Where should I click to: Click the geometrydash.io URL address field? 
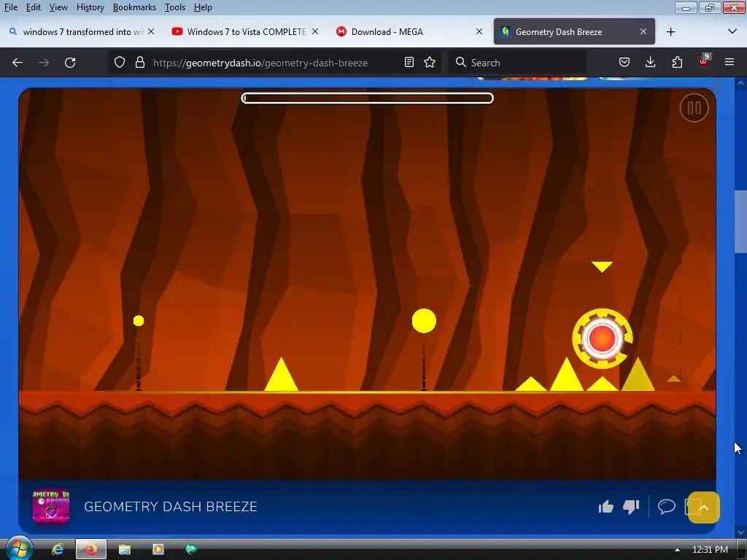coord(260,63)
